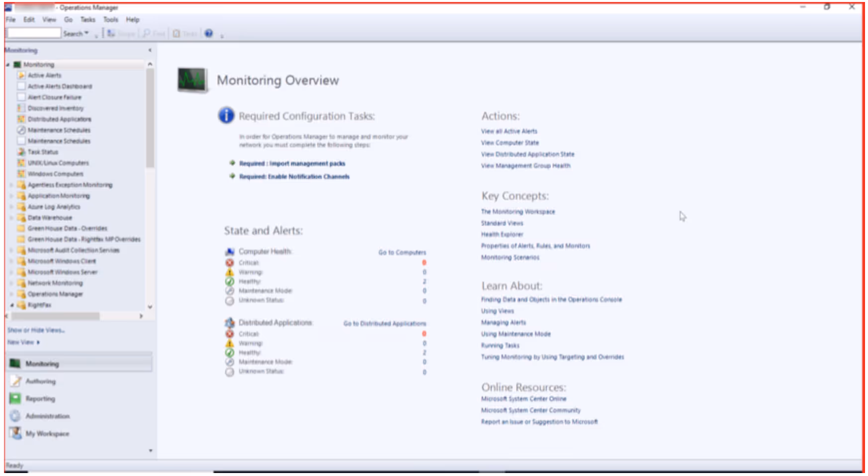The image size is (868, 476).
Task: Click Go to Distributed Applications link
Action: [385, 323]
